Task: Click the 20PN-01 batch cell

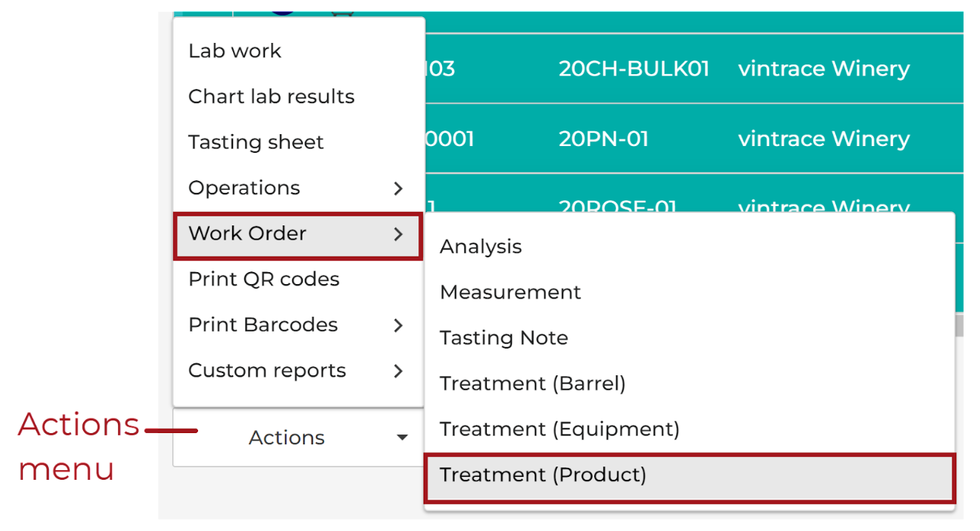Action: (604, 139)
